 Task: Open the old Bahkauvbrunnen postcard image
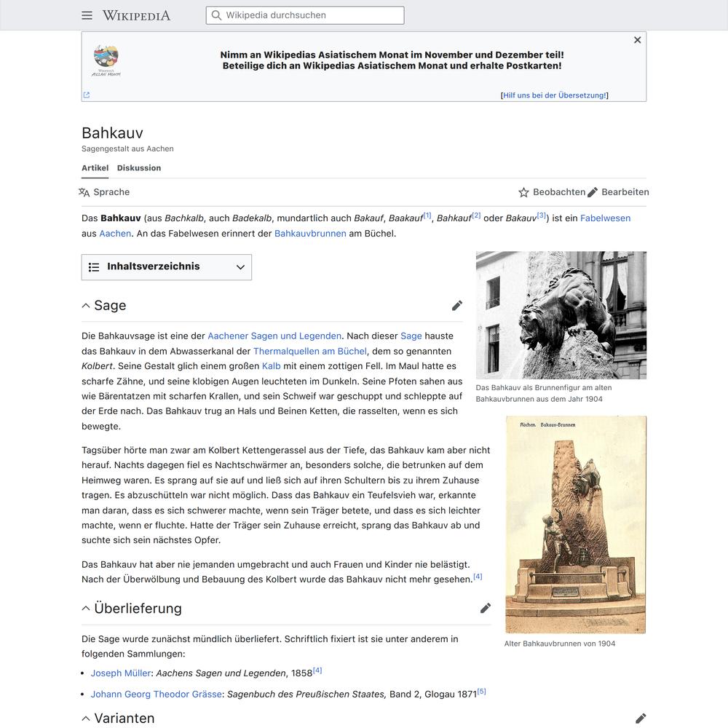coord(575,524)
